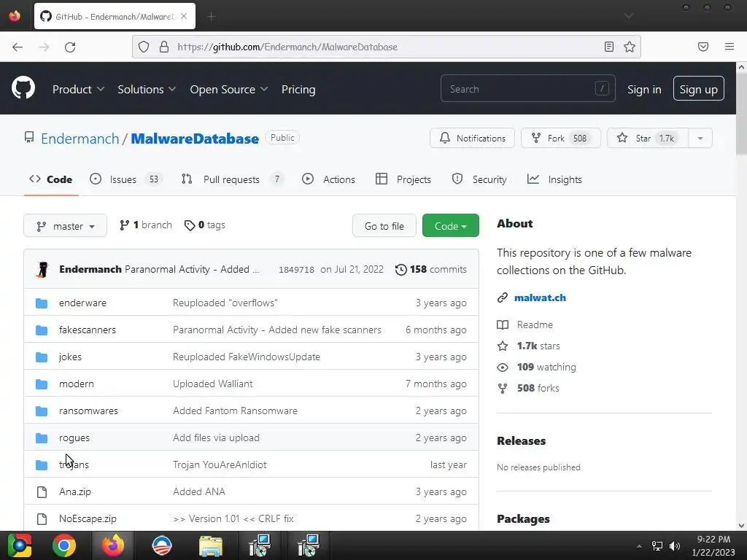Open the trojans folder
Viewport: 747px width, 560px height.
[x=74, y=464]
